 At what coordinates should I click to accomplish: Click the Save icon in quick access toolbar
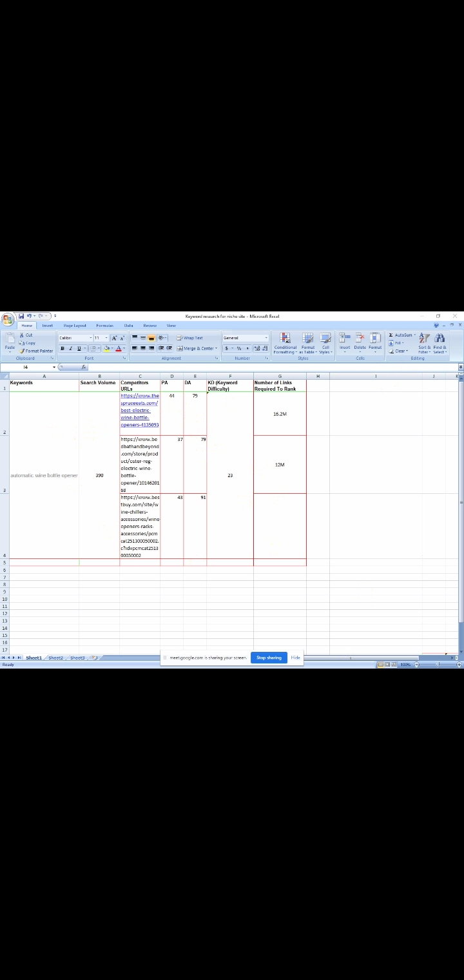pyautogui.click(x=21, y=316)
